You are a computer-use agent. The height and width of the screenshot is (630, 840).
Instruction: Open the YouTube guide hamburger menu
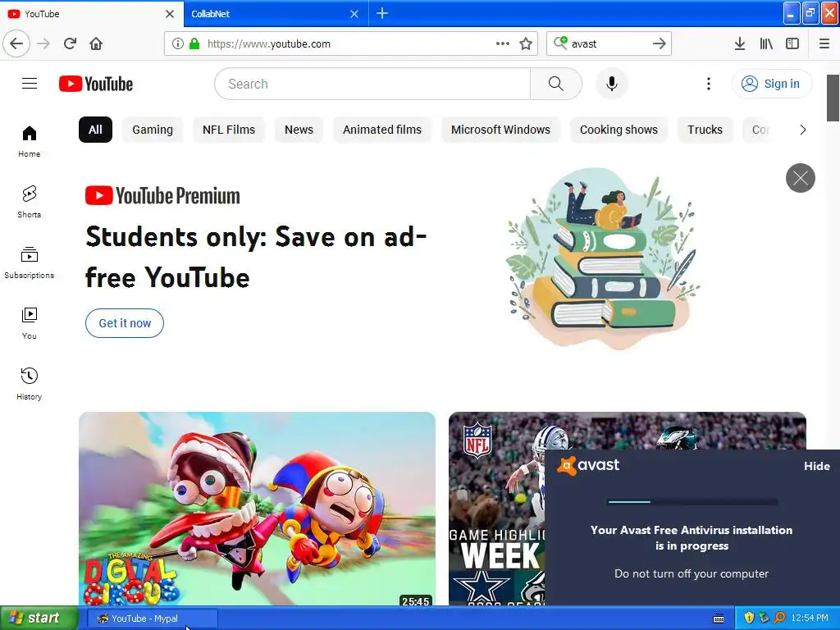tap(30, 84)
